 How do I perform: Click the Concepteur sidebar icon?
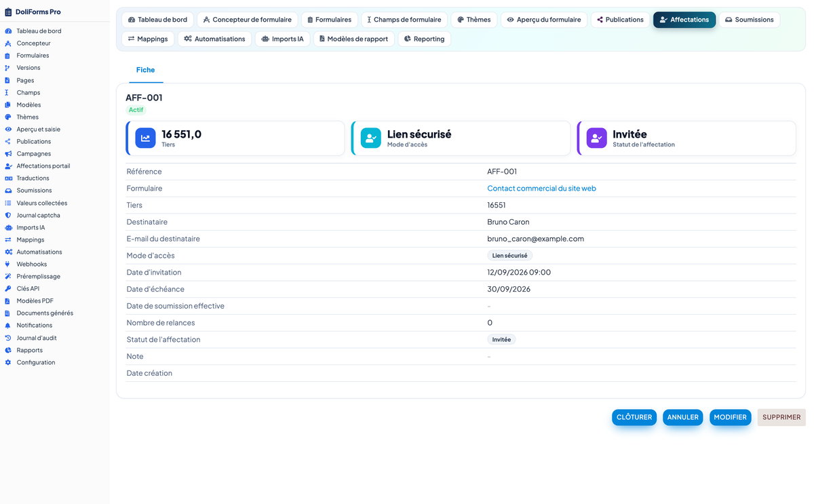point(8,43)
